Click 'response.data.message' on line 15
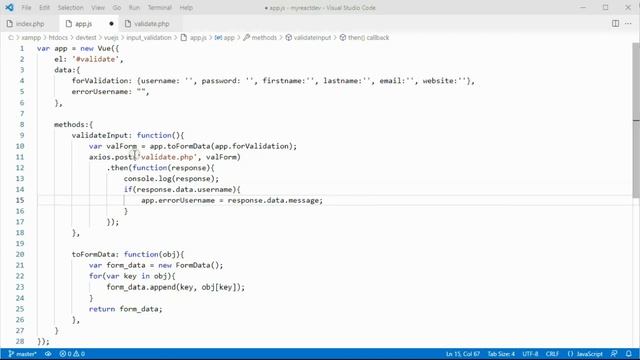Screen dimensions: 640x360 pos(273,200)
